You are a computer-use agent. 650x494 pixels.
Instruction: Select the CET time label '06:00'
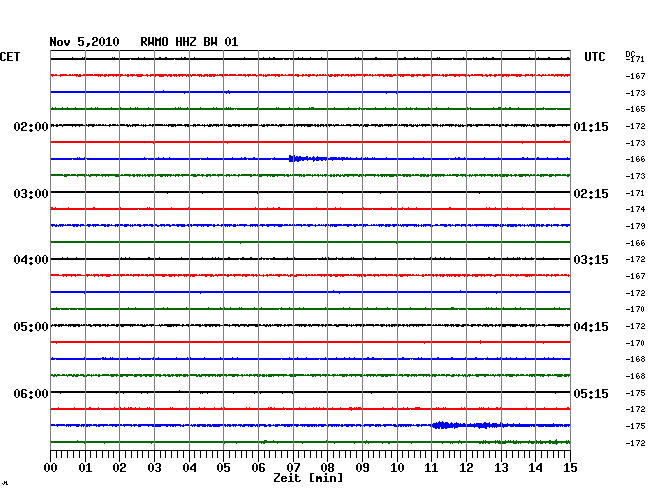[x=31, y=393]
